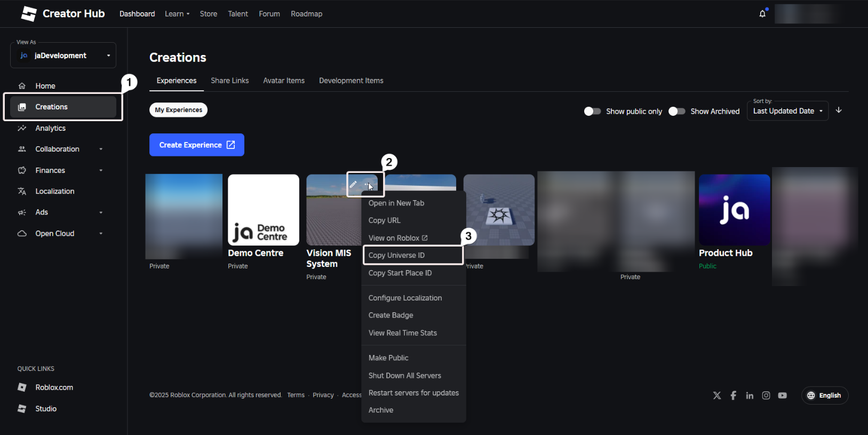Image resolution: width=868 pixels, height=435 pixels.
Task: Open Store in top navigation
Action: coord(209,14)
